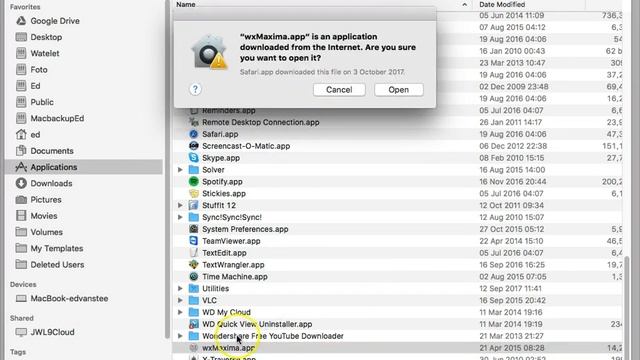Select the Watelet sidebar folder icon
The height and width of the screenshot is (360, 640).
pos(21,53)
